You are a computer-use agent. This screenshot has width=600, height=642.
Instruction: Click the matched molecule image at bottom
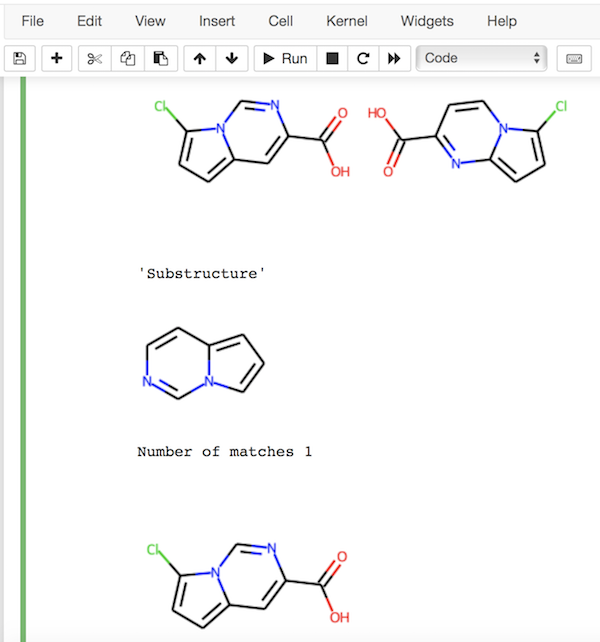(x=248, y=585)
